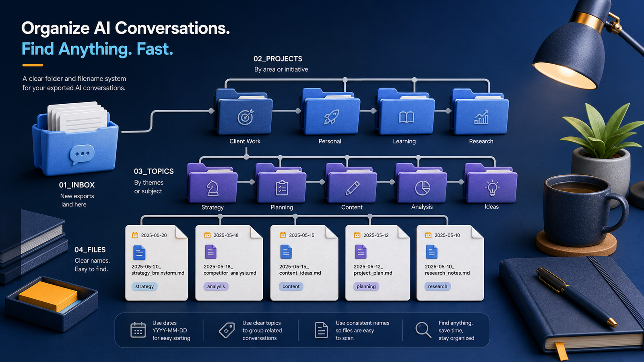This screenshot has width=644, height=362.
Task: Click the analysis tag pill
Action: pyautogui.click(x=216, y=286)
